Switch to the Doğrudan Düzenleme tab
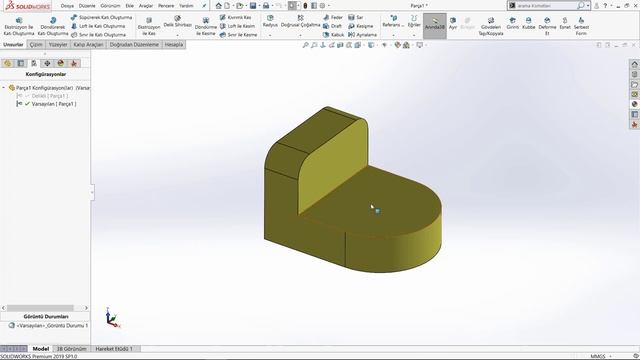Image resolution: width=640 pixels, height=360 pixels. [x=134, y=44]
